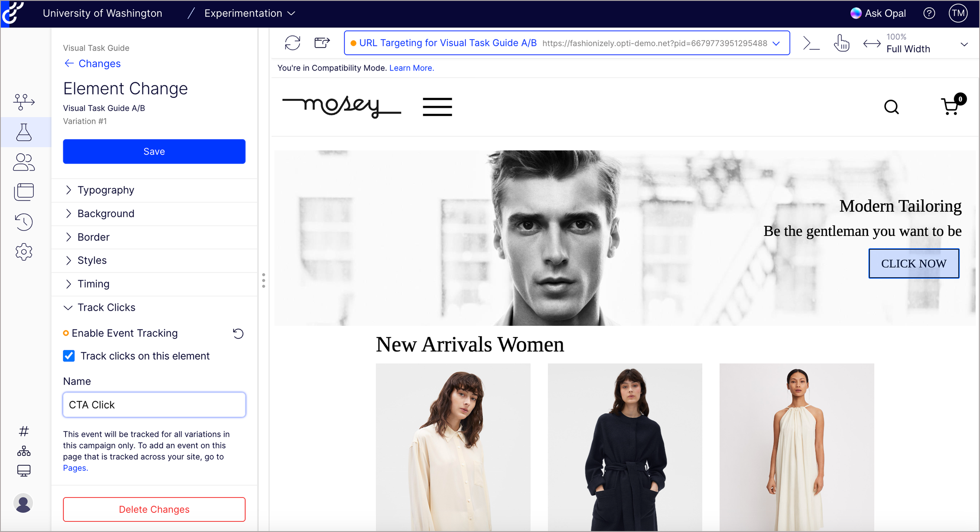Open the History clock icon in sidebar
This screenshot has width=980, height=532.
[24, 222]
